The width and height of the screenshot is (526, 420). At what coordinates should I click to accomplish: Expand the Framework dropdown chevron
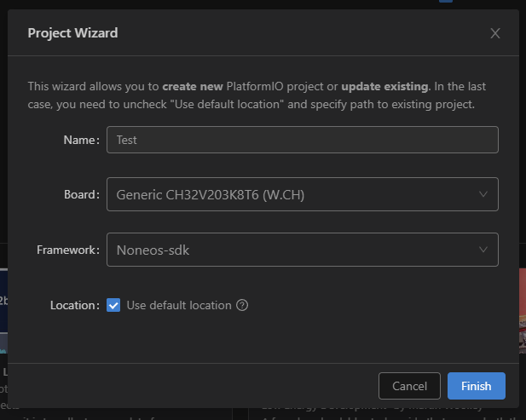point(483,250)
